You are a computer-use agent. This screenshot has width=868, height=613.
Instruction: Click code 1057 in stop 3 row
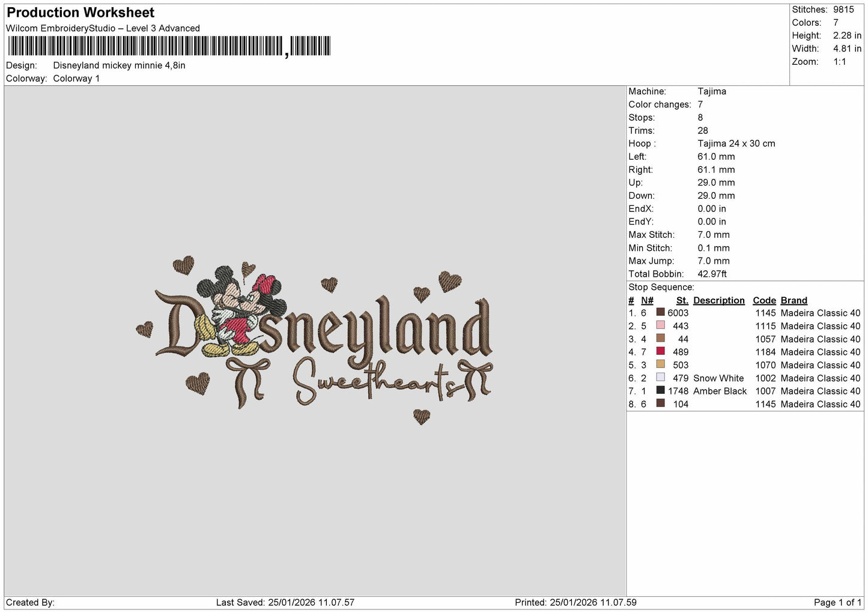(766, 339)
